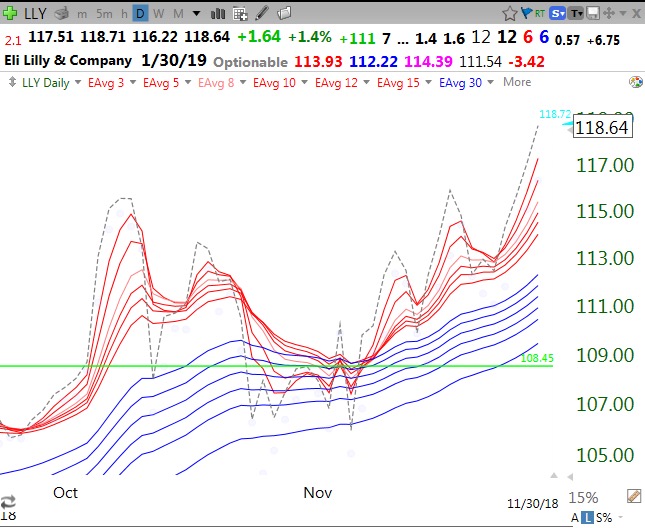The image size is (645, 528).
Task: Click the cyan 118.72 price marker
Action: click(x=555, y=114)
